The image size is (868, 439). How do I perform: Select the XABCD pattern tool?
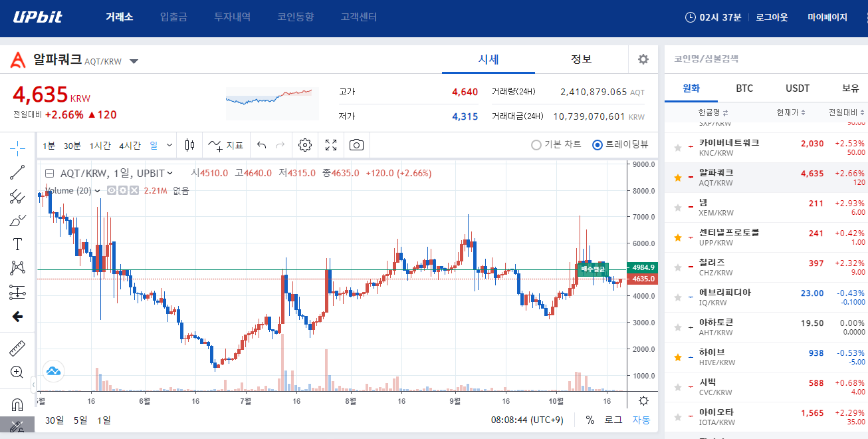tap(18, 268)
